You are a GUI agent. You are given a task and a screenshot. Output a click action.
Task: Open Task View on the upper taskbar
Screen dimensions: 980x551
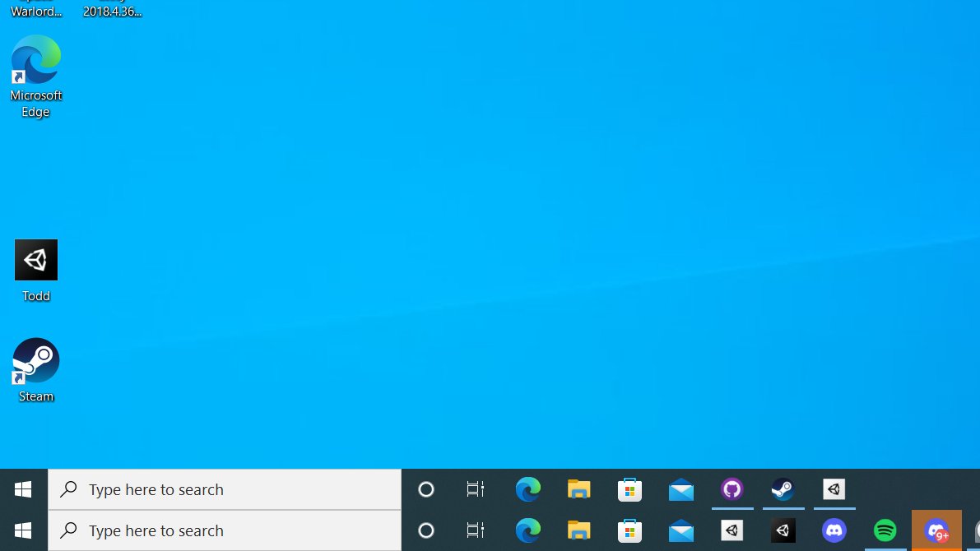pos(476,489)
